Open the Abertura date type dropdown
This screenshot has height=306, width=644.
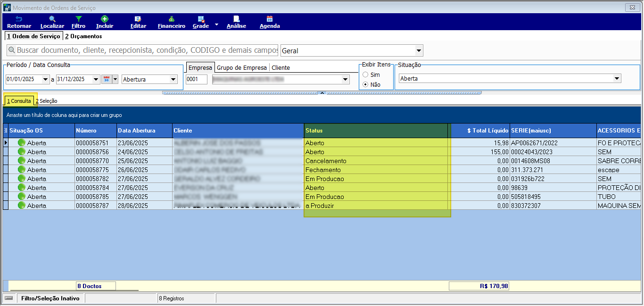pos(173,79)
